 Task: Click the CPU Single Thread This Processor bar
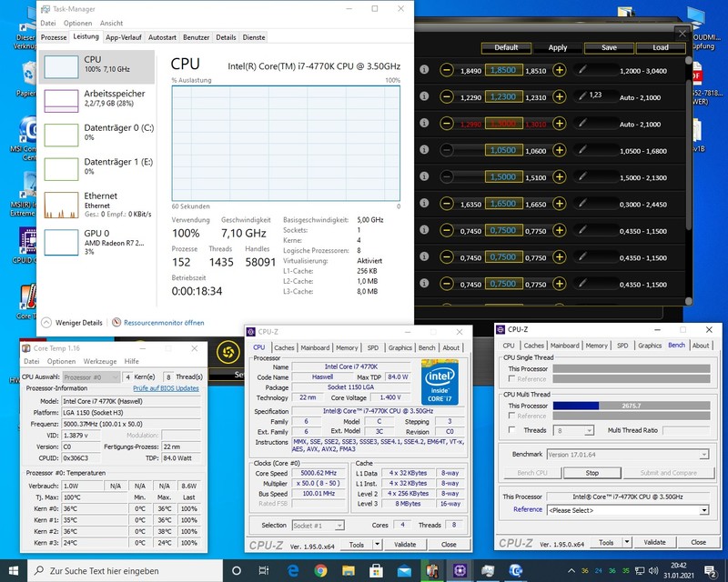(632, 368)
